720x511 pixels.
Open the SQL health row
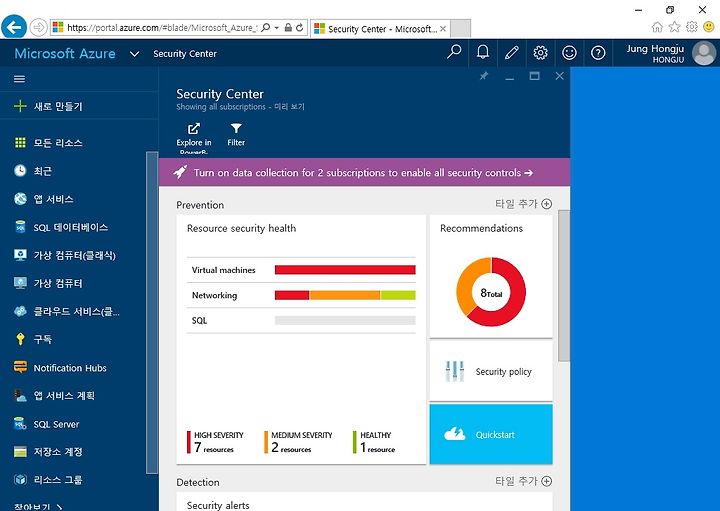[301, 320]
